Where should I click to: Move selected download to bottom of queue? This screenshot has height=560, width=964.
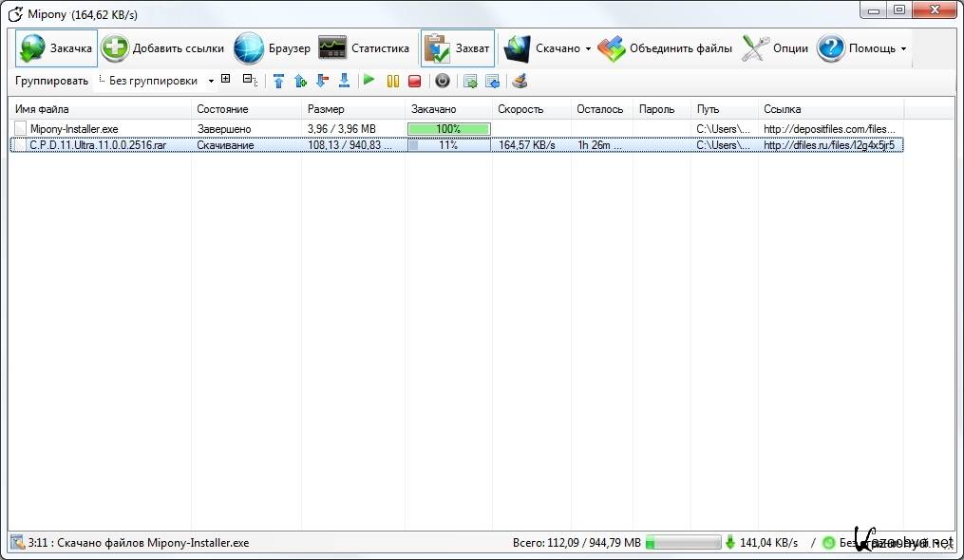tap(344, 82)
